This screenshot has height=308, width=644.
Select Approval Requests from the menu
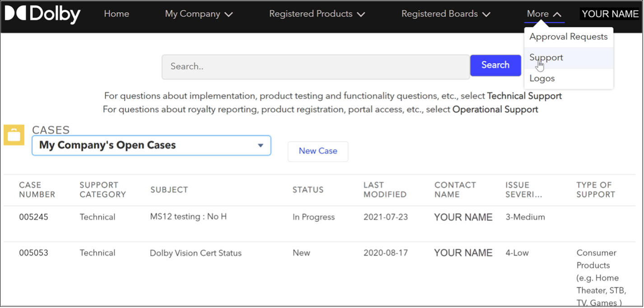[568, 37]
